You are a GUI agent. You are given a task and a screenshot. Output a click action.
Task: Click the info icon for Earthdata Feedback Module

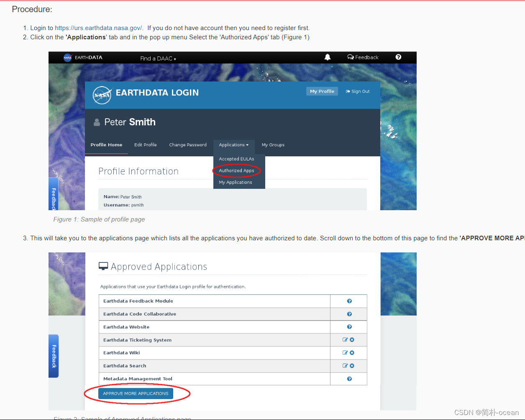coord(349,301)
